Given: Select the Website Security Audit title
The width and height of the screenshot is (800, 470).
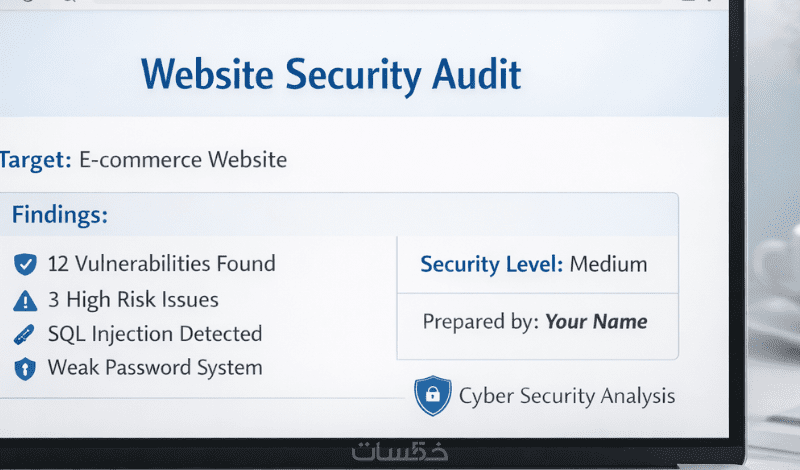Looking at the screenshot, I should tap(331, 75).
